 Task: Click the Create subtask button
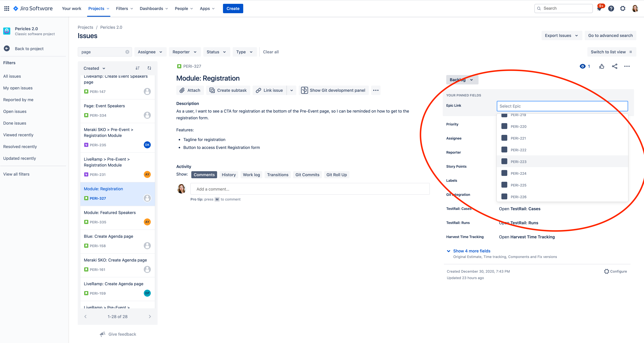tap(228, 90)
